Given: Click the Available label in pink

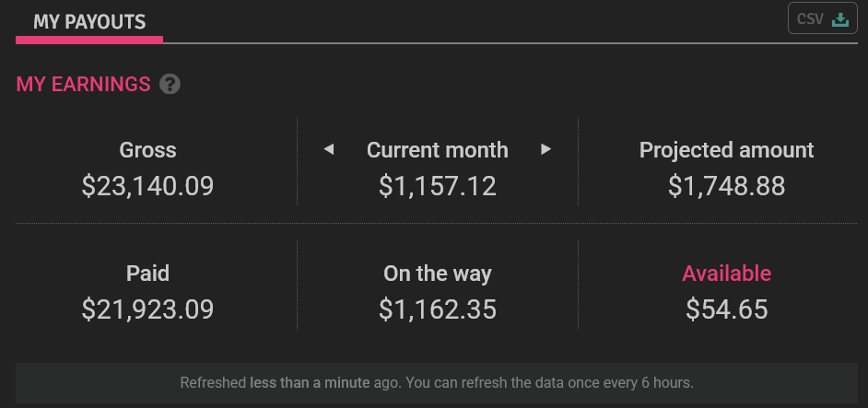Looking at the screenshot, I should coord(726,274).
